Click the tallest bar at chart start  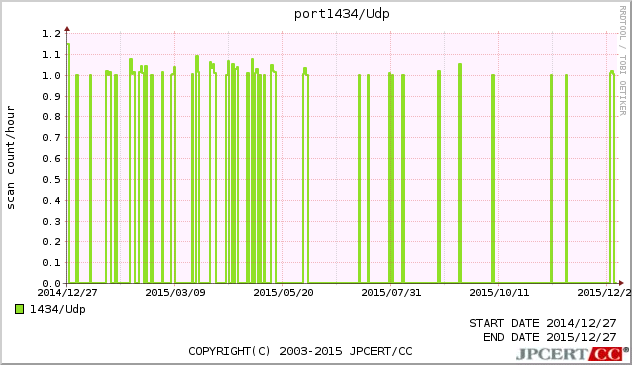click(x=68, y=163)
